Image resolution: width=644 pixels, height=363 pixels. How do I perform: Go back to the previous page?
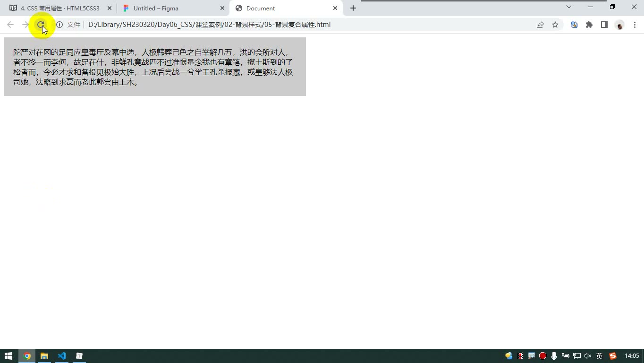coord(10,25)
